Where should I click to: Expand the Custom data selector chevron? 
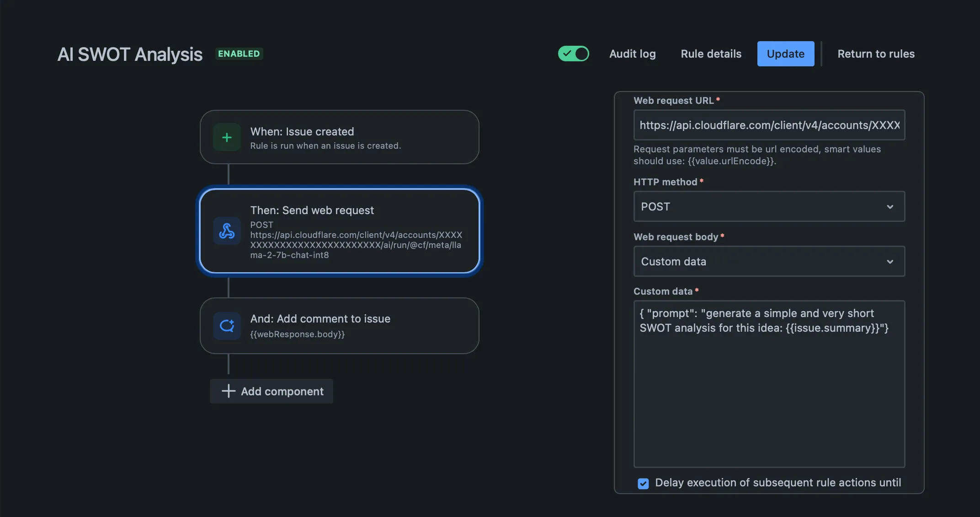tap(889, 261)
